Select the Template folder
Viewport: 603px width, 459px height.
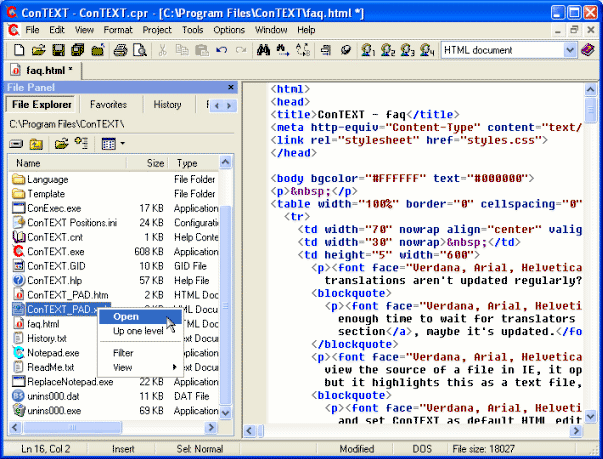pos(46,194)
